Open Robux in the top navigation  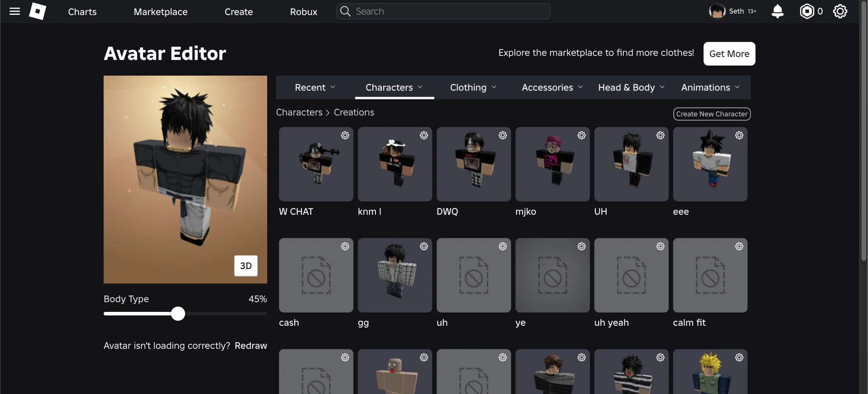(303, 12)
